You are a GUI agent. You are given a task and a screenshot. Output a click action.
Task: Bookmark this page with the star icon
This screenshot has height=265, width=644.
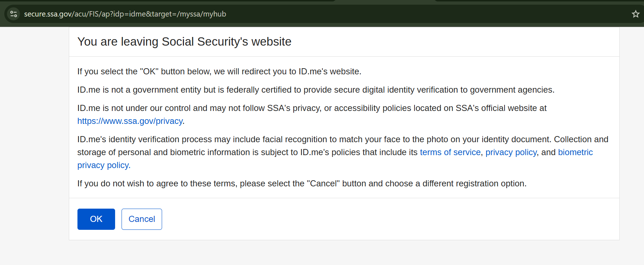[x=635, y=14]
